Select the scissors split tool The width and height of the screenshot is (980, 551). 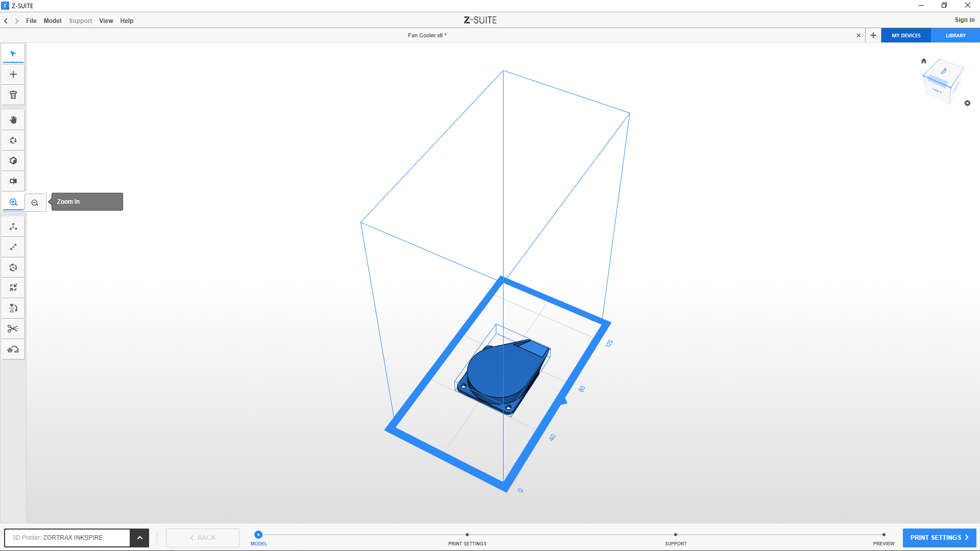pyautogui.click(x=13, y=329)
